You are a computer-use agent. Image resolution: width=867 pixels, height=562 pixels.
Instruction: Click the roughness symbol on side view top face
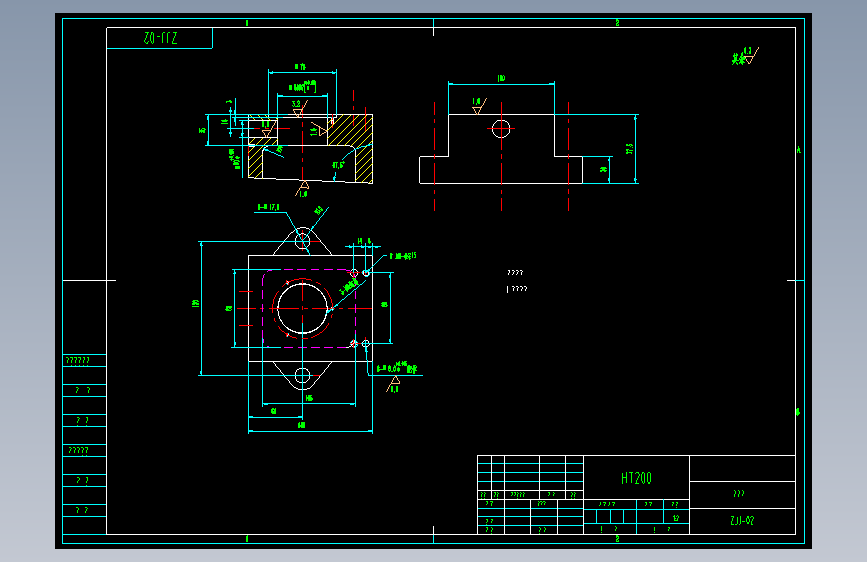coord(478,106)
